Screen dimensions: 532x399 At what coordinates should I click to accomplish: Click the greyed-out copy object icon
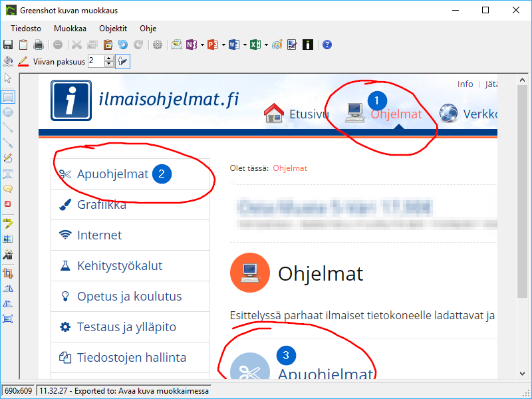(x=92, y=45)
